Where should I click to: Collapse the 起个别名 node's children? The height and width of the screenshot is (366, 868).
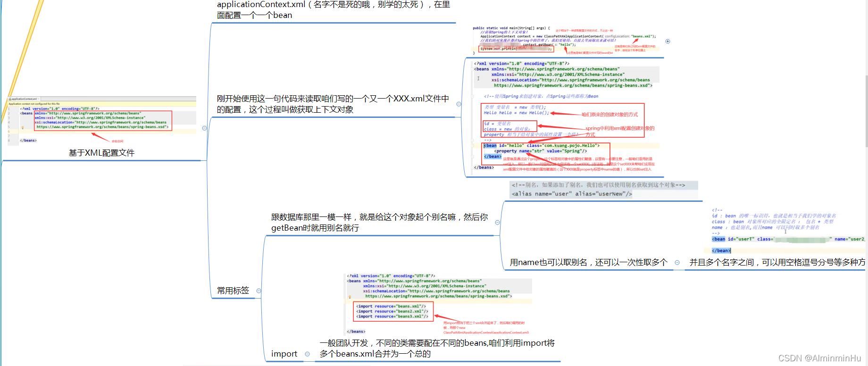(x=497, y=223)
